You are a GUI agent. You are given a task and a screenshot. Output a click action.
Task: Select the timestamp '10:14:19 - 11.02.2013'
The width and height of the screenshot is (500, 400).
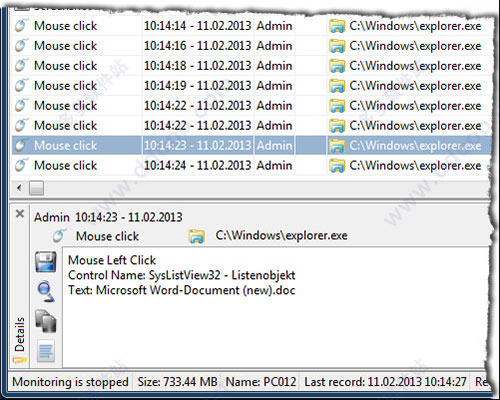[197, 86]
